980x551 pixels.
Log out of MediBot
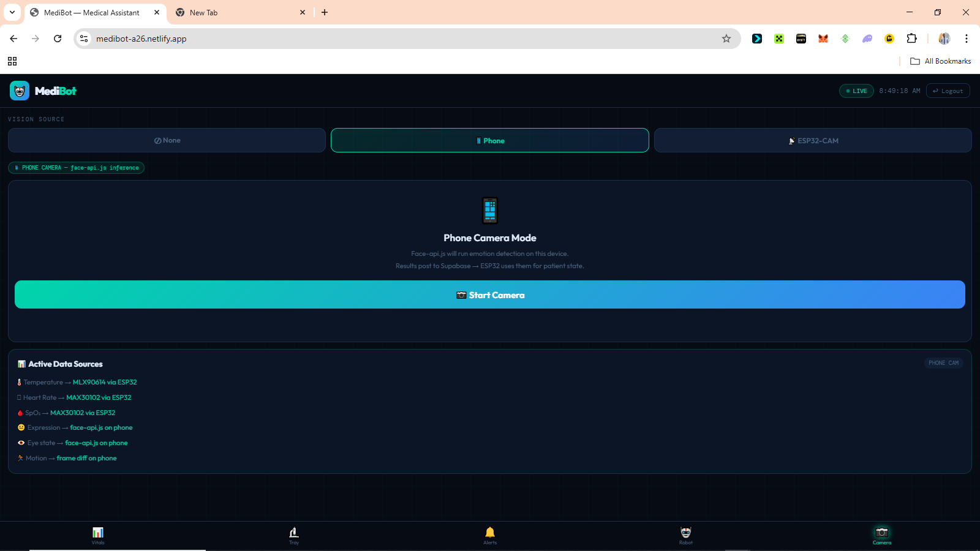coord(948,91)
